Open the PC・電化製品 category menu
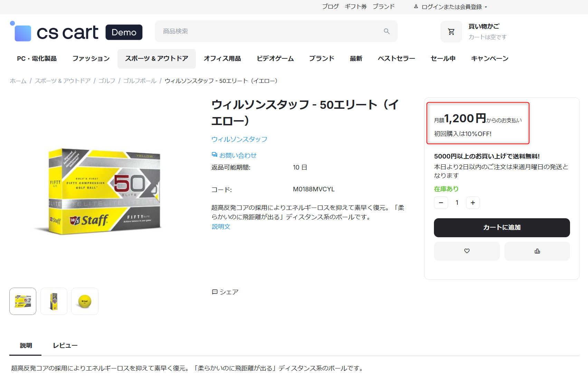Viewport: 588px width, 384px height. point(37,59)
